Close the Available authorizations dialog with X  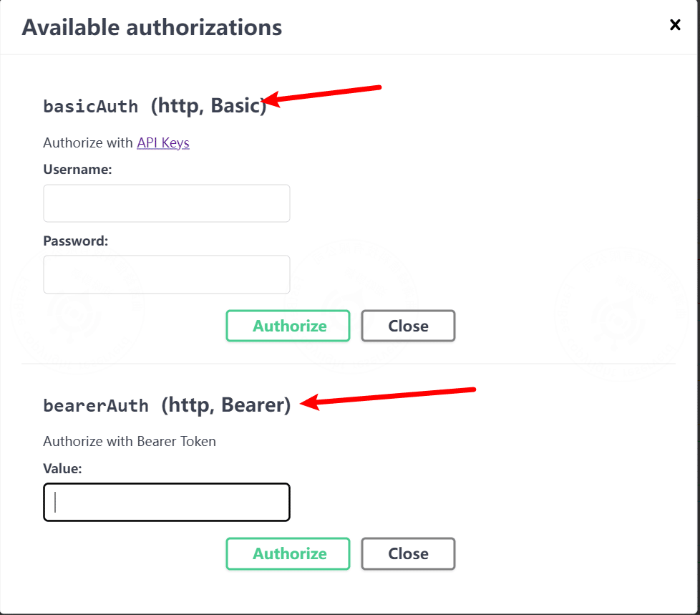(x=675, y=24)
